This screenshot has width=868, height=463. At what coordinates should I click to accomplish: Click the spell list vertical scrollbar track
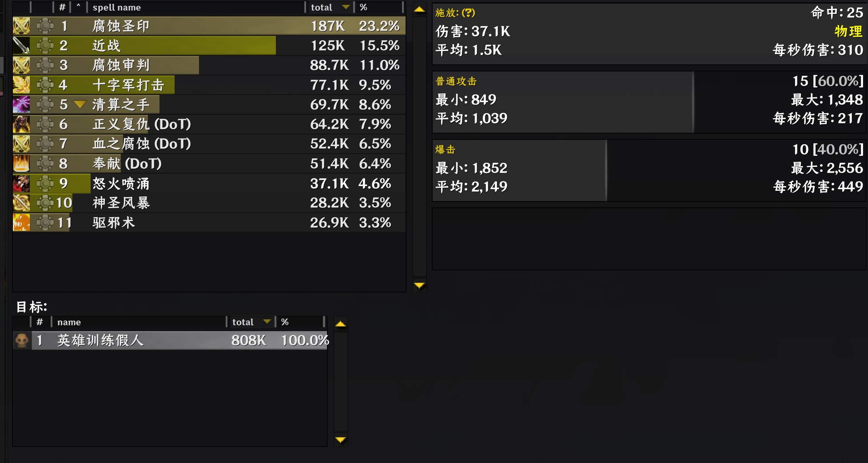coord(419,146)
